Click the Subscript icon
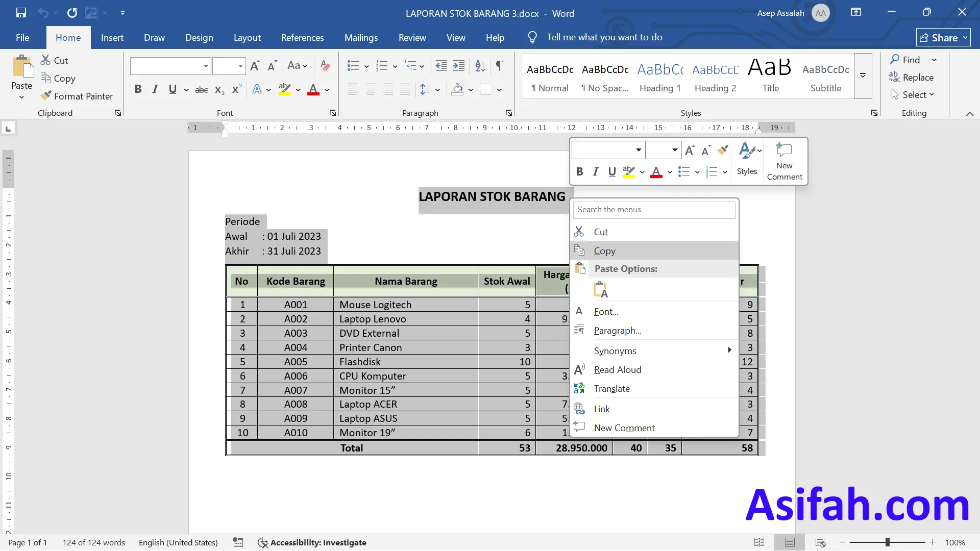Screen dimensions: 980x551 pos(219,89)
